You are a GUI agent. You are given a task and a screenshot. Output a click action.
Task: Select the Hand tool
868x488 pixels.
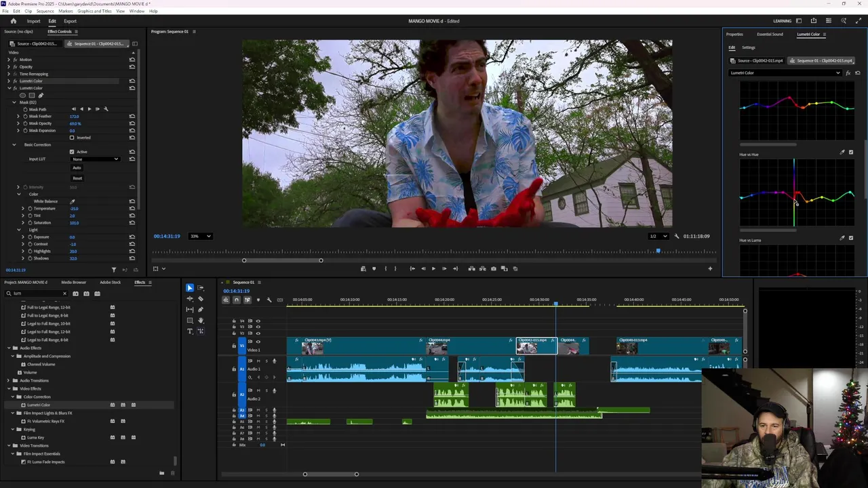201,320
